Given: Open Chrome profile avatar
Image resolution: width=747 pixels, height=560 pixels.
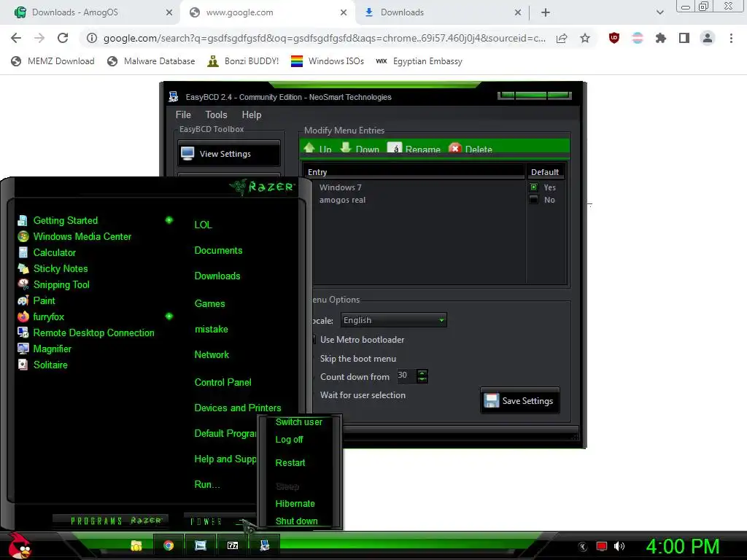Looking at the screenshot, I should [708, 38].
